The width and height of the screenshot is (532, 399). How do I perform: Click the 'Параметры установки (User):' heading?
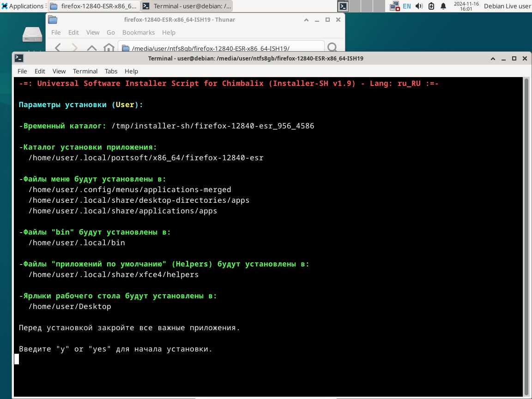(81, 105)
